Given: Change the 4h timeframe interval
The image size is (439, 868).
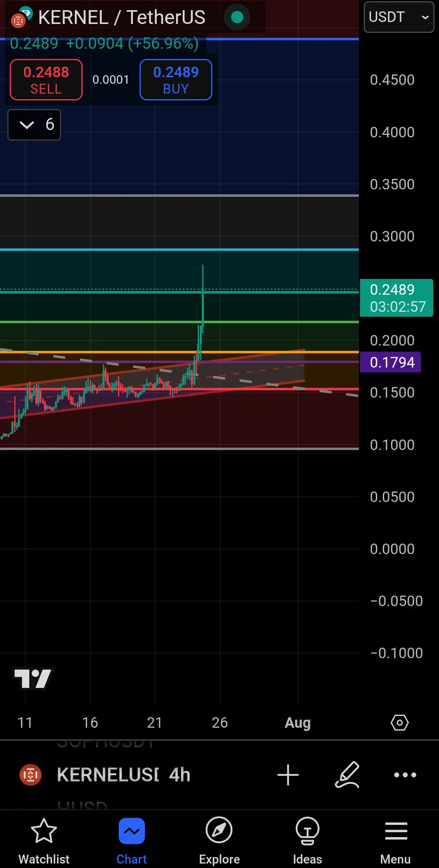Looking at the screenshot, I should click(180, 775).
